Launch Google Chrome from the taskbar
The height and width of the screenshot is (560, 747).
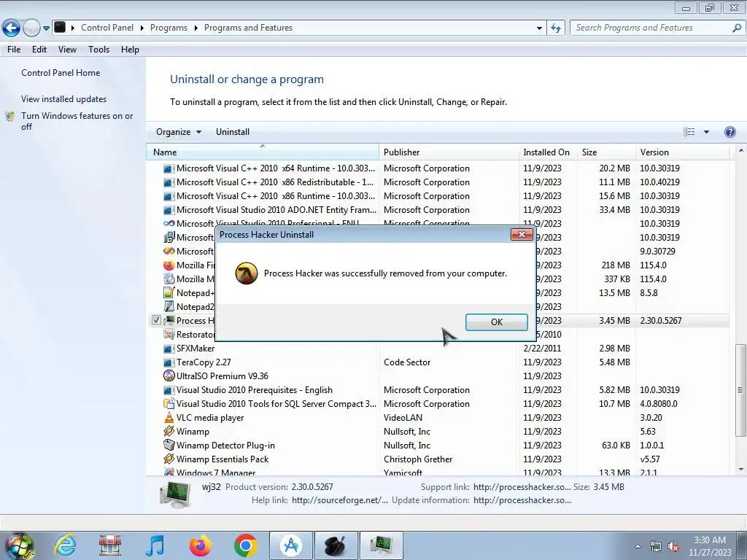245,545
